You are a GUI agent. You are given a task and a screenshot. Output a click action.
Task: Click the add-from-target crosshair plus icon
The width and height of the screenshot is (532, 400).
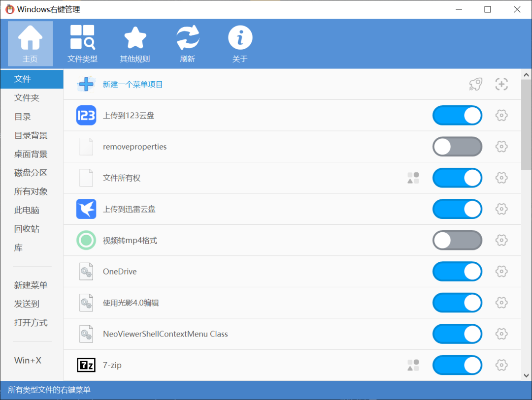coord(501,84)
